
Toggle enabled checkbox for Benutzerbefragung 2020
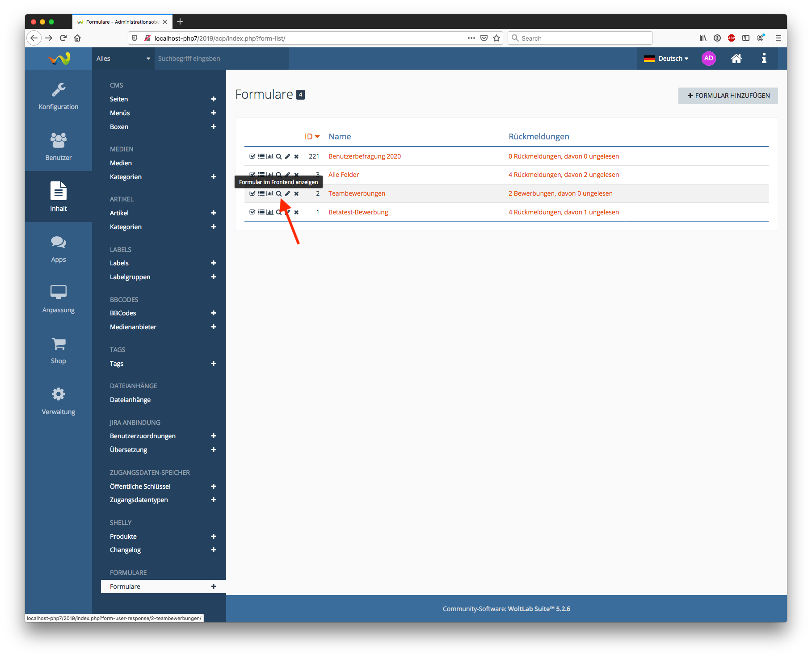252,156
